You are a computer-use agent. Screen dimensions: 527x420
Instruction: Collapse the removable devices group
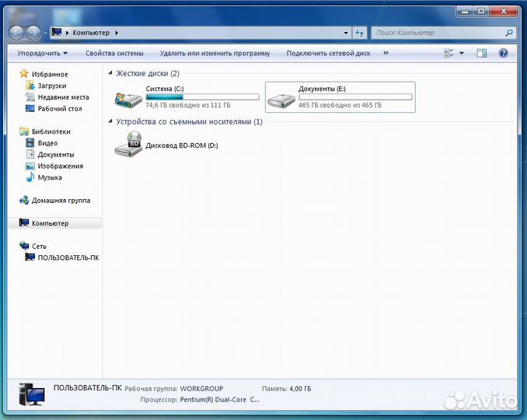110,122
